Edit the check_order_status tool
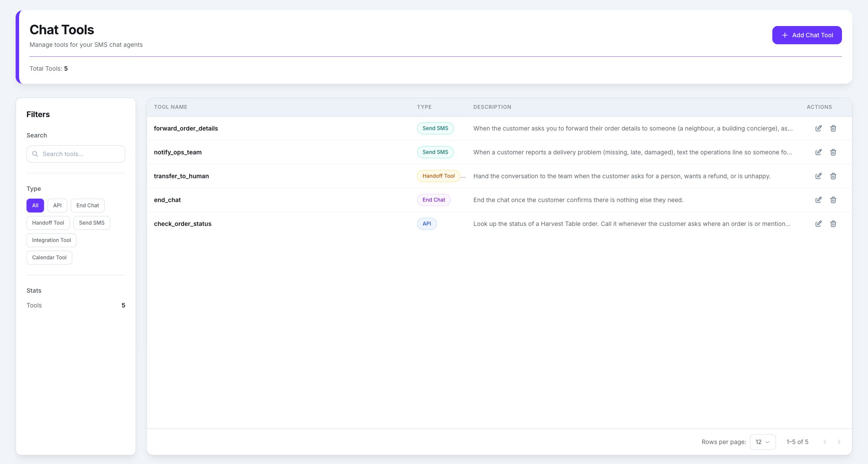Image resolution: width=868 pixels, height=464 pixels. (x=819, y=224)
